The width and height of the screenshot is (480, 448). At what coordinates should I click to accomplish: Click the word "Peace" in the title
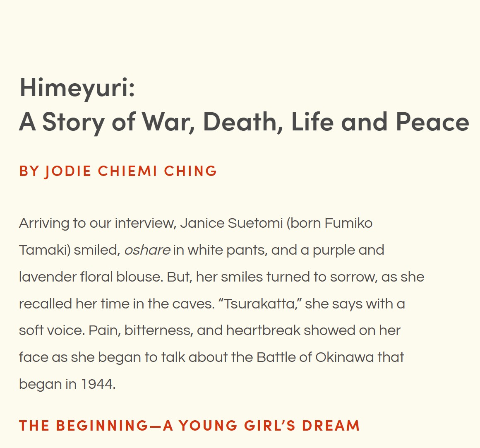point(432,122)
